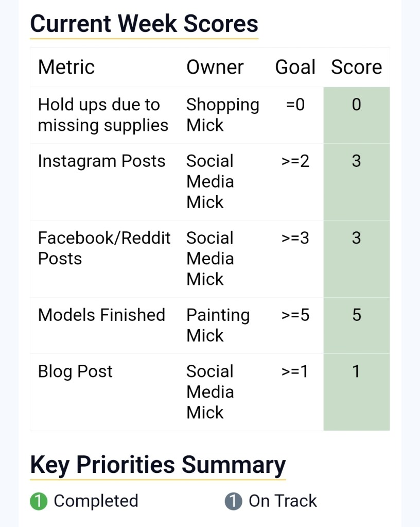Screen dimensions: 420x527
Task: Open the Current Week Scores heading
Action: coord(144,24)
